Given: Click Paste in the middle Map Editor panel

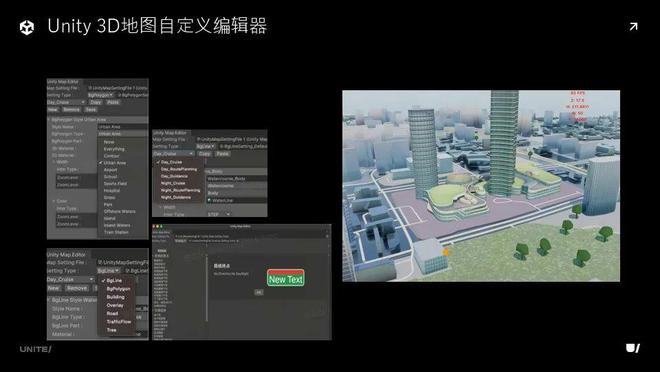Looking at the screenshot, I should [223, 154].
